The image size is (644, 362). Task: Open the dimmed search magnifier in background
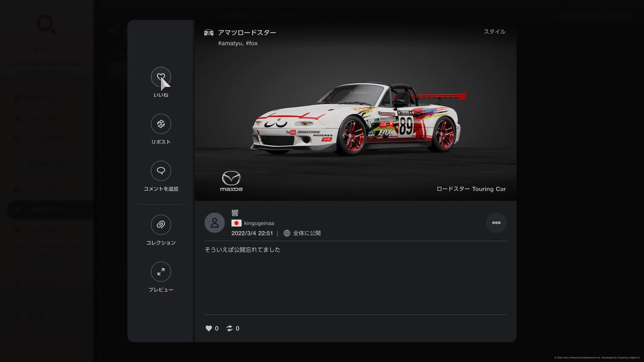pyautogui.click(x=47, y=25)
